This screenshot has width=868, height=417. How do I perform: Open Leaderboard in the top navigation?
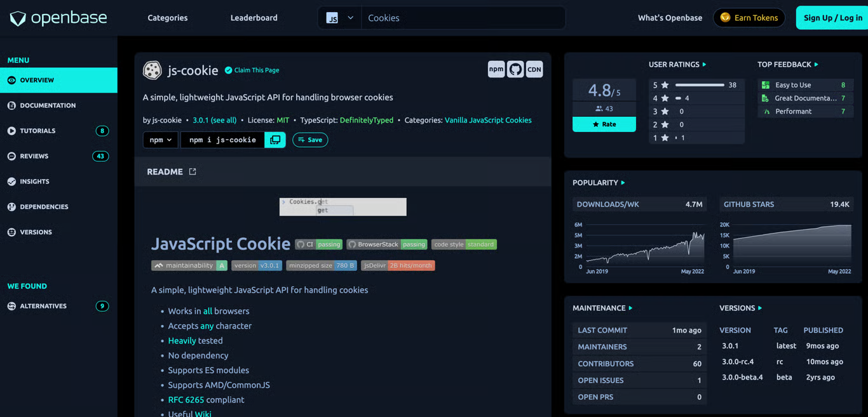pos(254,18)
